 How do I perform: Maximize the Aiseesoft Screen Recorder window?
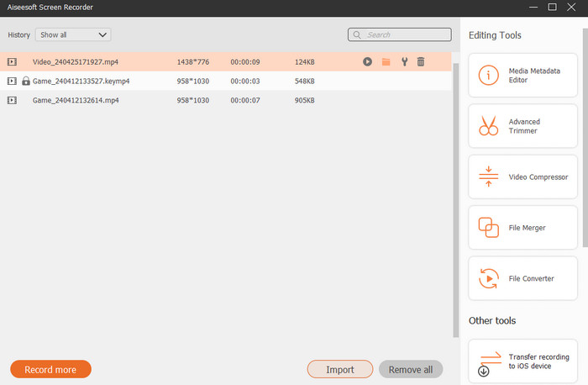pyautogui.click(x=552, y=7)
